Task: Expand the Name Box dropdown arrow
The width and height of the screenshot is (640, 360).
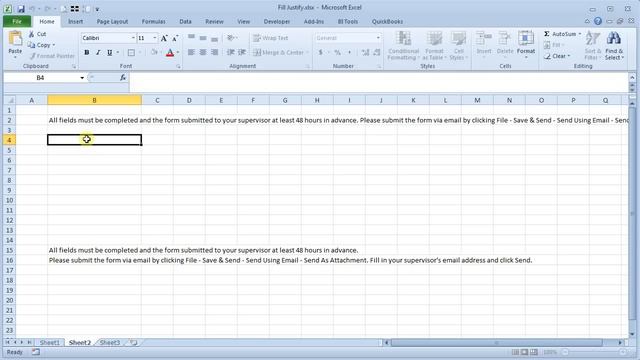Action: point(82,78)
